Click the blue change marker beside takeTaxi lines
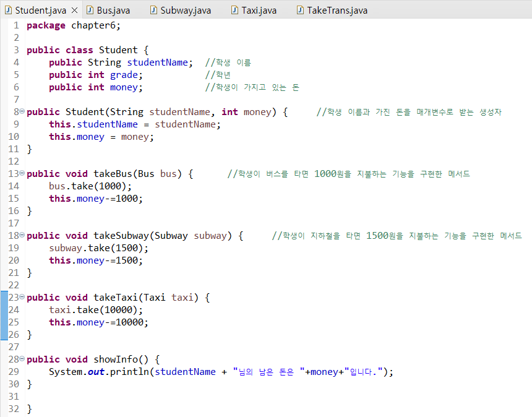 point(4,316)
